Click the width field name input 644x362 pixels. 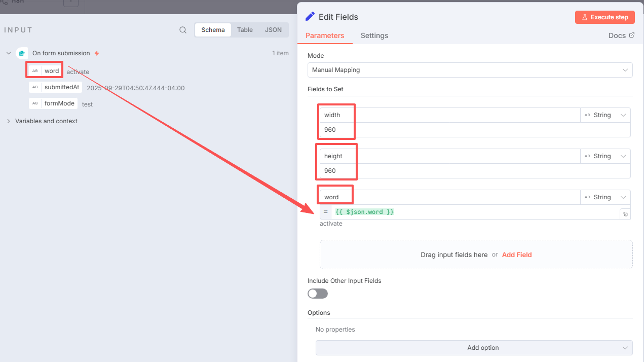[450, 115]
